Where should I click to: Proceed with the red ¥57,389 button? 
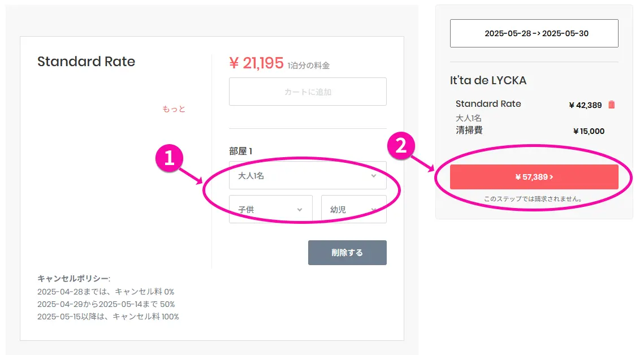(534, 177)
